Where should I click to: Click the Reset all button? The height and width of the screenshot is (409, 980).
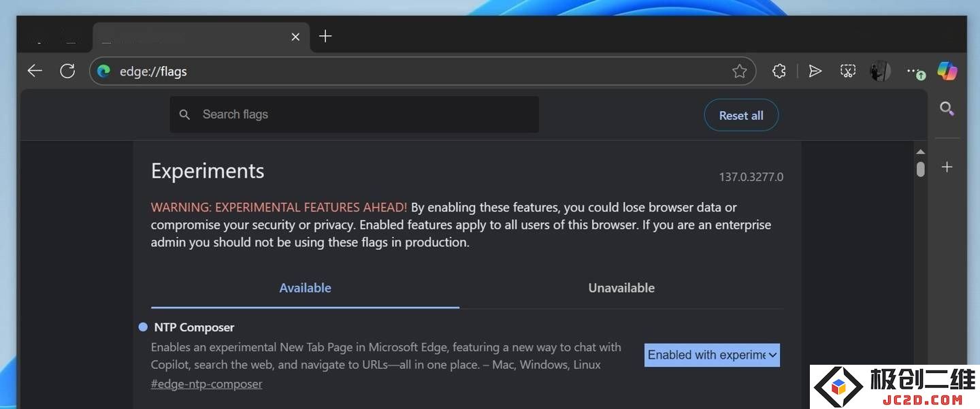[x=741, y=116]
